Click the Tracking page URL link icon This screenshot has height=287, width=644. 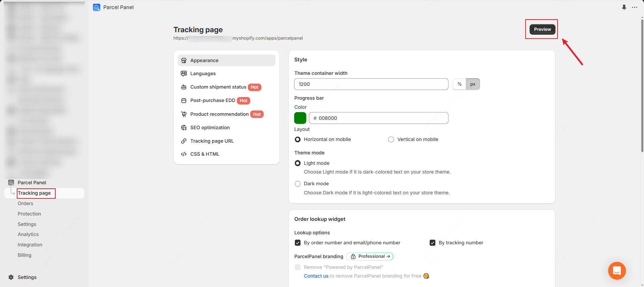184,141
